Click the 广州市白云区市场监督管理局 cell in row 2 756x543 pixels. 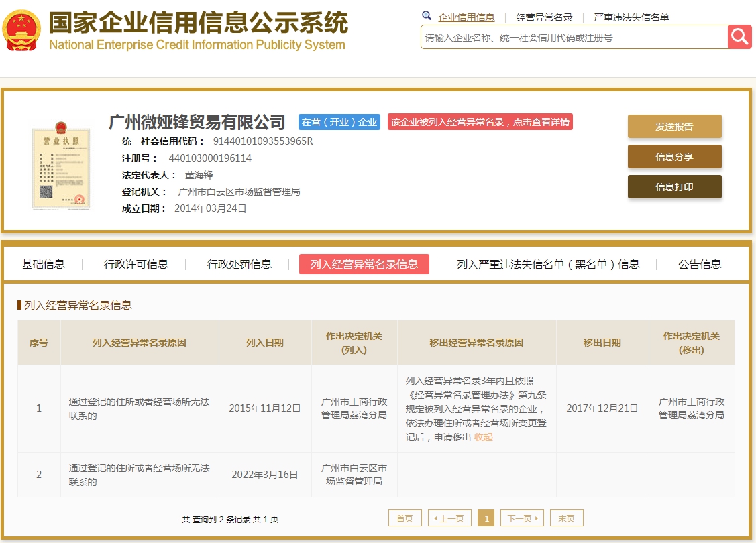(354, 475)
